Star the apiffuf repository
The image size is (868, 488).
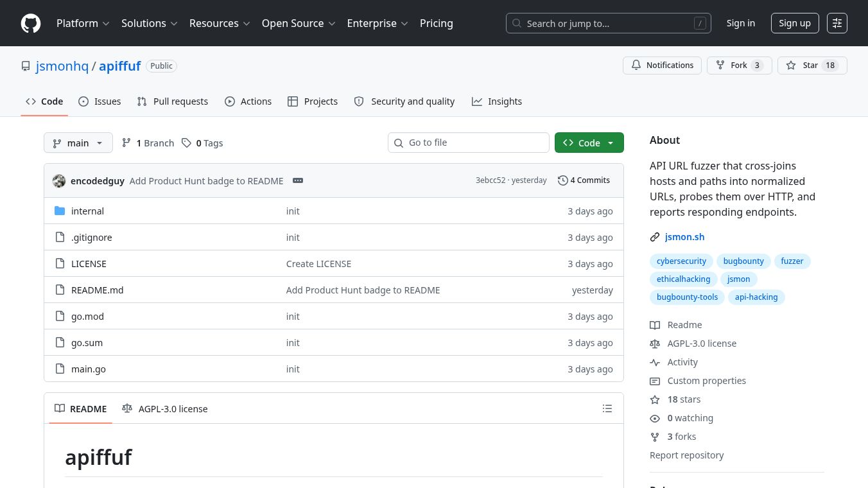tap(812, 65)
